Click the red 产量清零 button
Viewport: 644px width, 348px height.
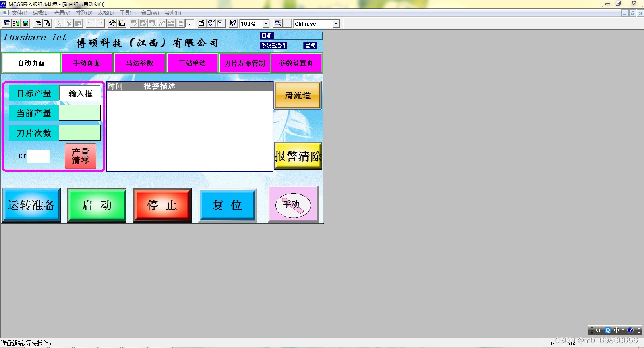(x=81, y=156)
